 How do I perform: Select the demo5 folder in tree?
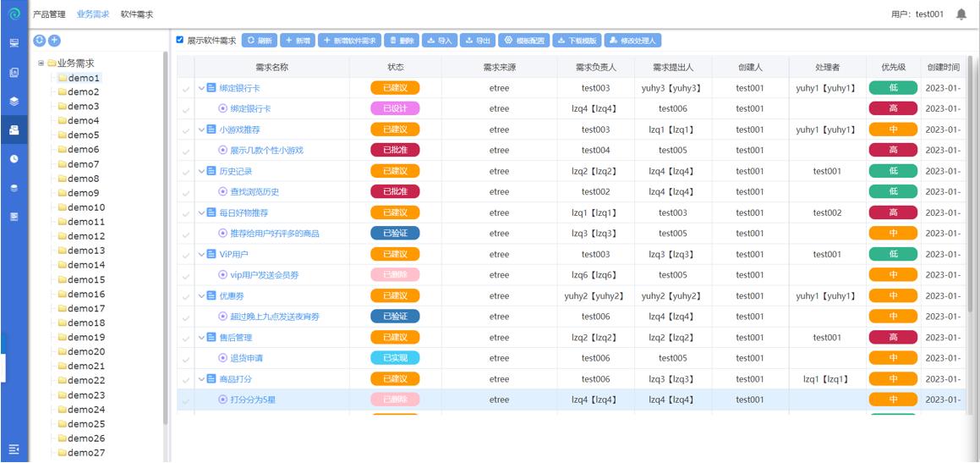tap(83, 135)
